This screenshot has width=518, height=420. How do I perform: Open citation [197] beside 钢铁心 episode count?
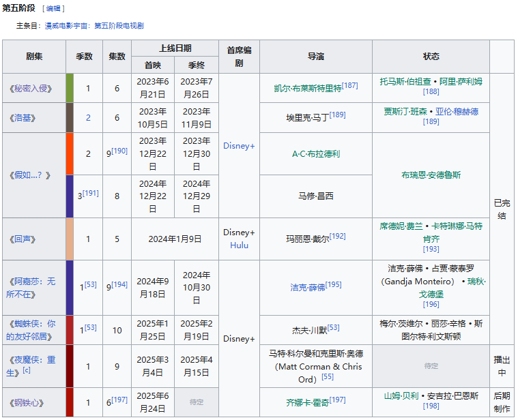(x=119, y=400)
